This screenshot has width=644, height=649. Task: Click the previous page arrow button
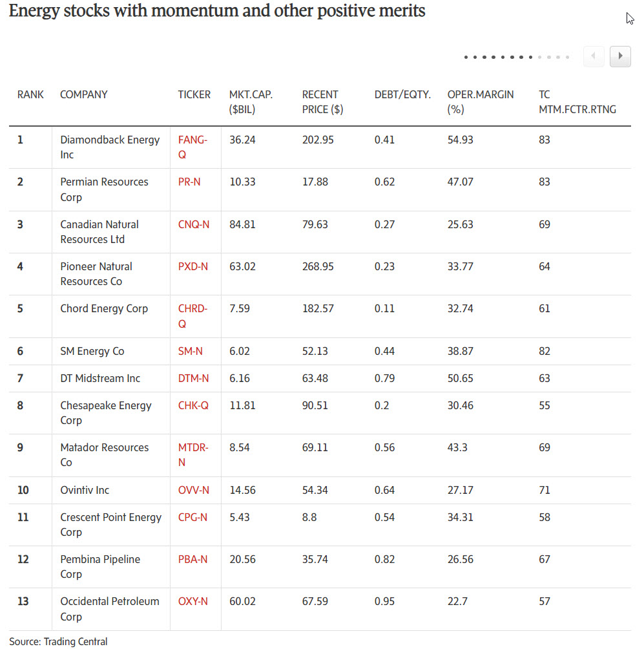(594, 56)
